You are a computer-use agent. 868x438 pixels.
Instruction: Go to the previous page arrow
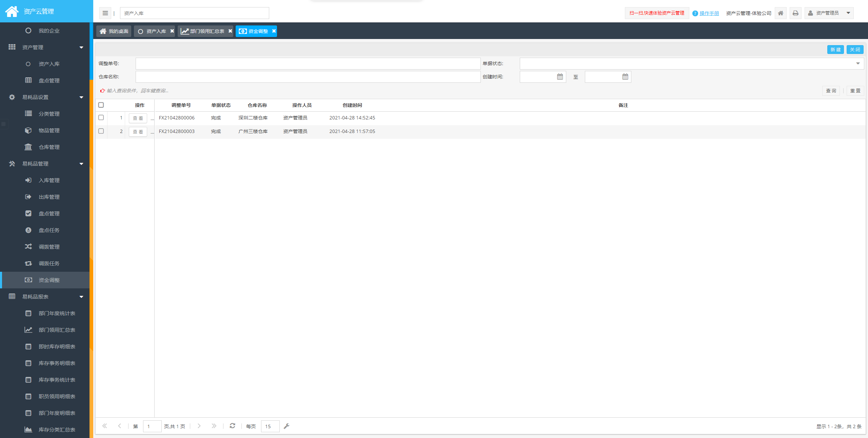pyautogui.click(x=119, y=426)
